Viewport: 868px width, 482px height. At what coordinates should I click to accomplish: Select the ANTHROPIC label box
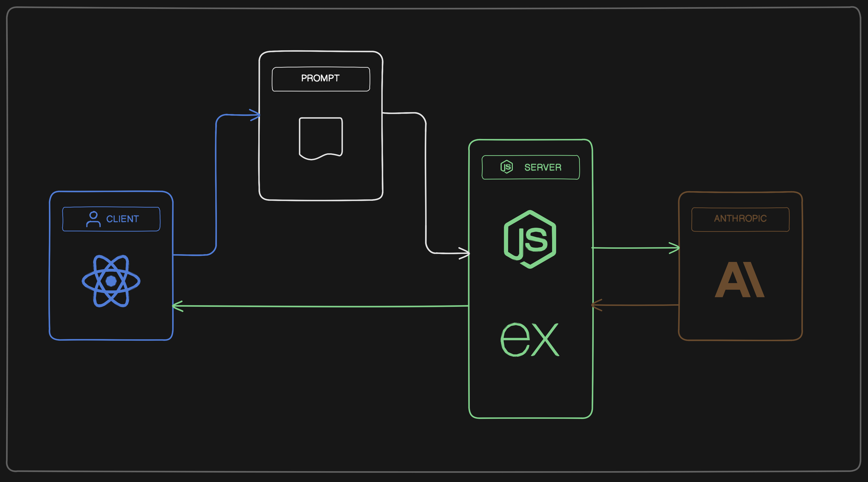coord(740,219)
